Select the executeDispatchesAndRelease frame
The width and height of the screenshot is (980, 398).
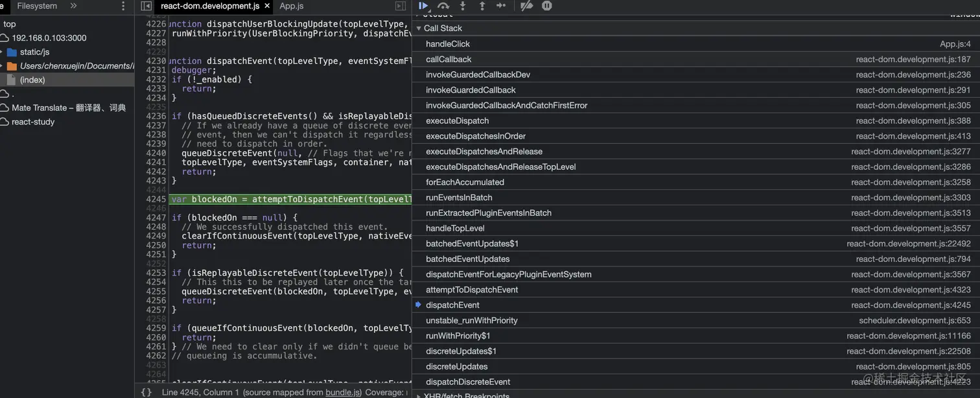696,152
